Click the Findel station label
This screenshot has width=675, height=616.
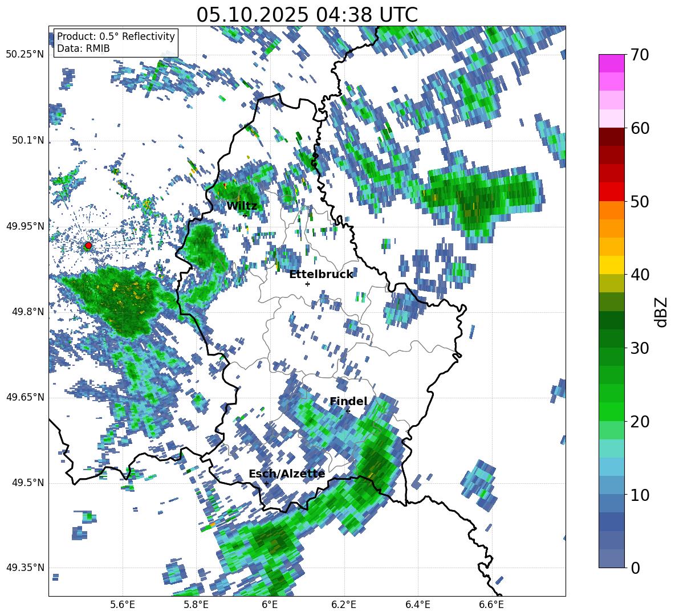click(348, 401)
